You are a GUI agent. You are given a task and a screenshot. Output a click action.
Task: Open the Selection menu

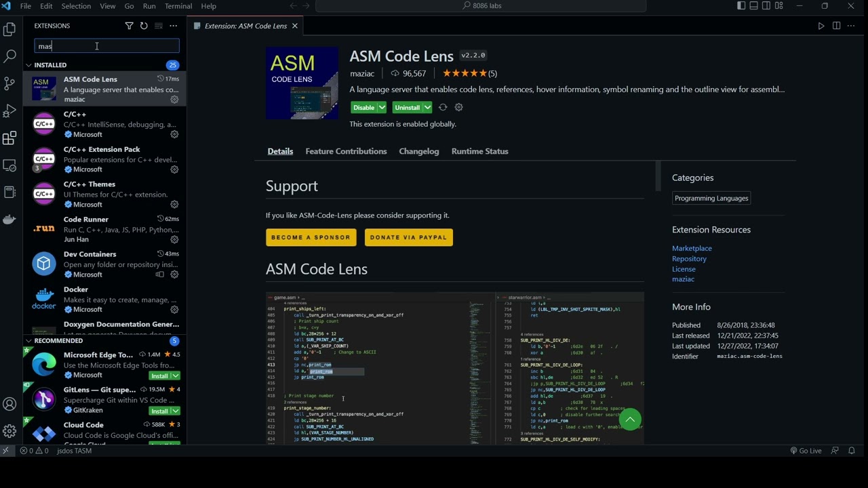click(76, 6)
